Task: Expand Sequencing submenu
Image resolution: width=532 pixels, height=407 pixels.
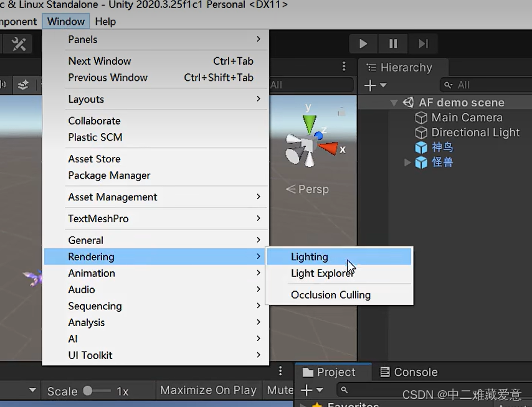Action: [156, 306]
